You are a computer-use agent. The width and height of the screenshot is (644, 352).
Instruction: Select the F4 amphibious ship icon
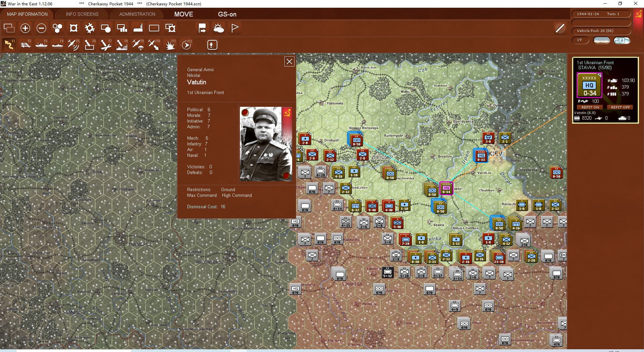pos(57,44)
